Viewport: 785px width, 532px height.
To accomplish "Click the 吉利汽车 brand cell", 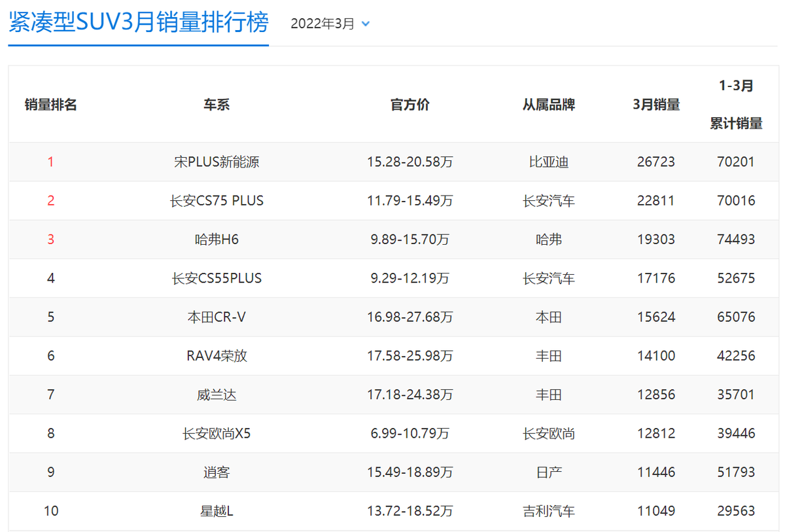I will pyautogui.click(x=549, y=511).
